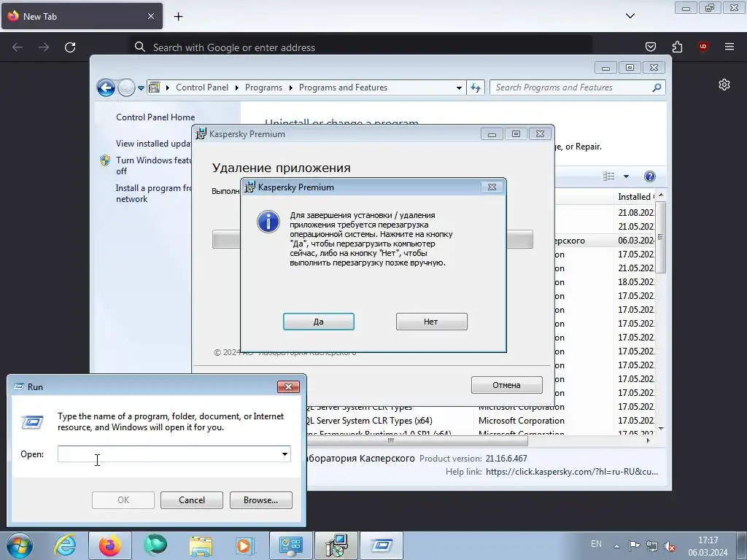The image size is (747, 560).
Task: Click New Tab settings gear icon
Action: [x=724, y=85]
